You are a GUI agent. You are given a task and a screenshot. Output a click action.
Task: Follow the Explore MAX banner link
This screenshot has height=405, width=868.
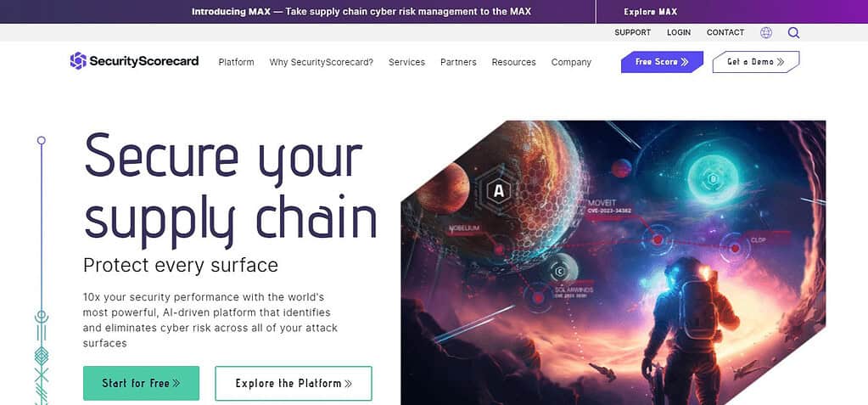pos(651,12)
